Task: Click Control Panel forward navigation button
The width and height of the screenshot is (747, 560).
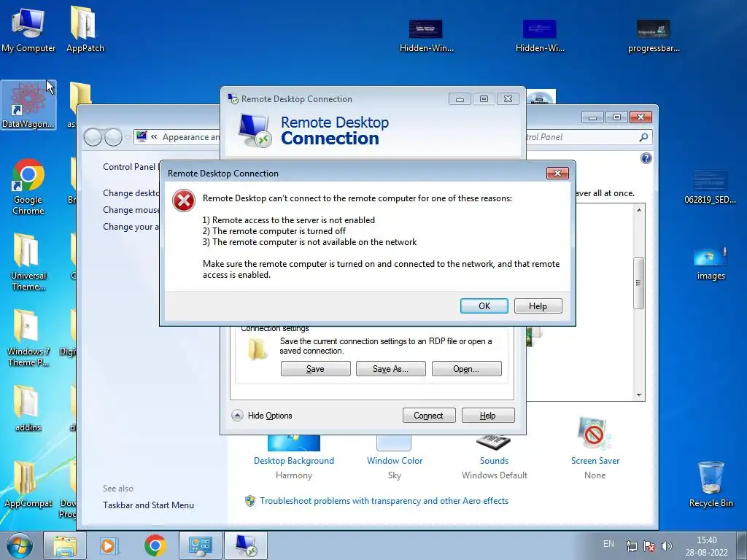Action: 113,138
